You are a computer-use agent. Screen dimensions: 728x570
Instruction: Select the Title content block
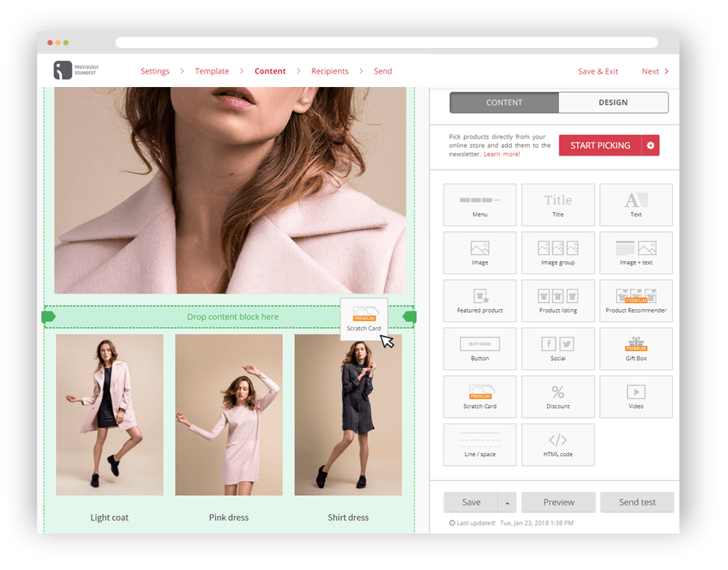tap(558, 205)
